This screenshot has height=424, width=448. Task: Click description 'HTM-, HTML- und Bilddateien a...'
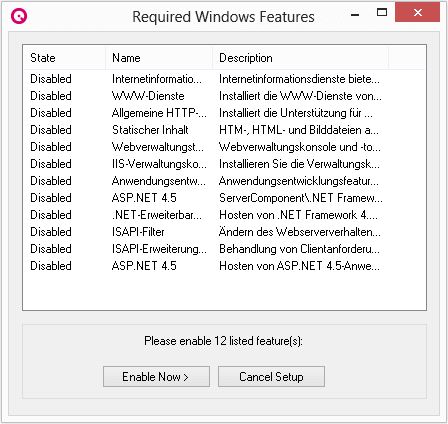click(299, 130)
